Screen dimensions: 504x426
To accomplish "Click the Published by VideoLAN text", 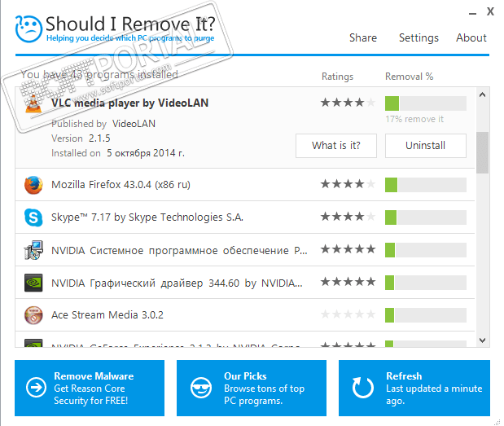I will click(103, 124).
